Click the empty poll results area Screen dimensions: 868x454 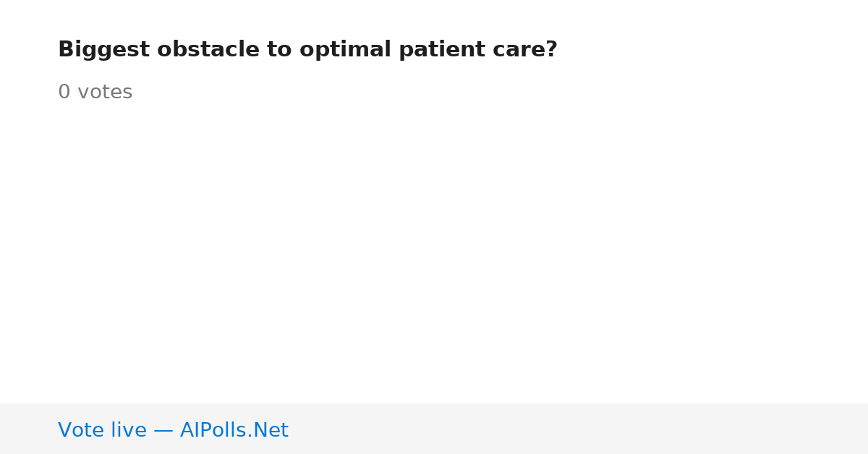click(434, 253)
